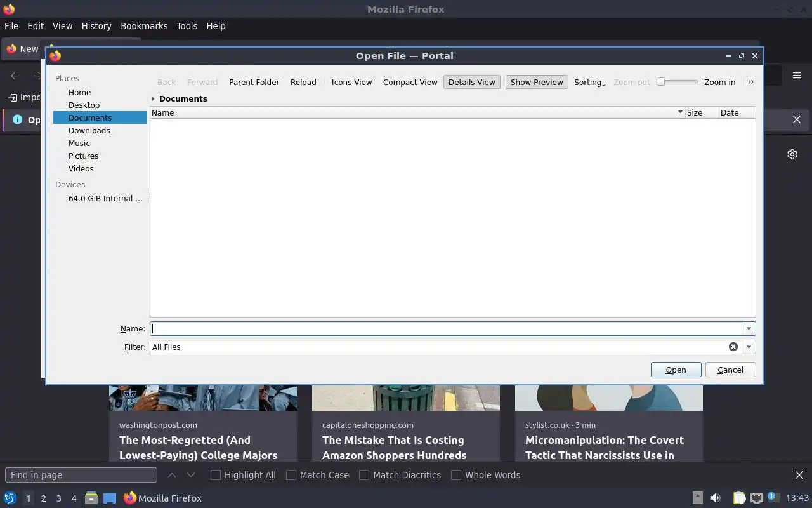Click the notifications icon in system tray
The image size is (812, 508).
[x=773, y=497]
